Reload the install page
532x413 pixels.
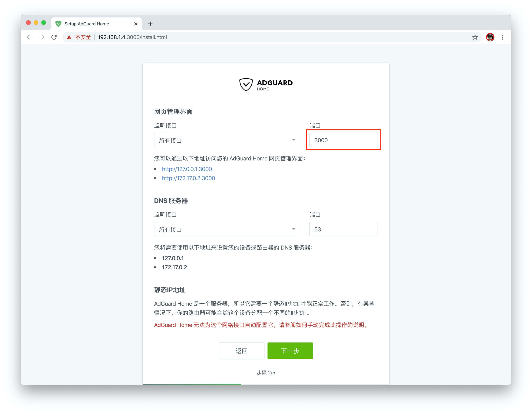coord(54,37)
